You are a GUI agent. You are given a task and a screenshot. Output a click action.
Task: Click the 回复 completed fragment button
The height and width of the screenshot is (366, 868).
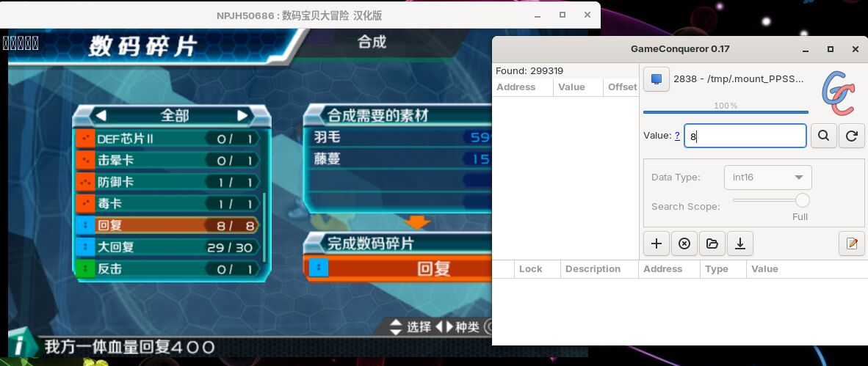[x=398, y=268]
